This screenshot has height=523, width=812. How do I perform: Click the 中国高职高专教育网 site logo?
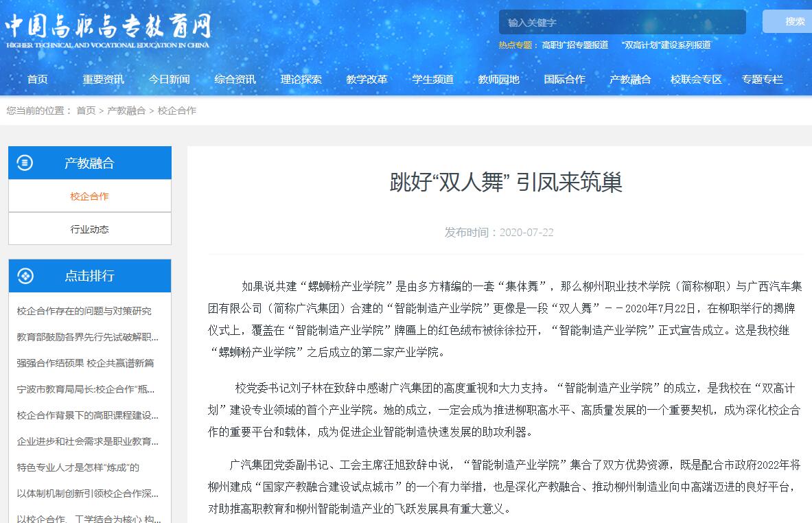pyautogui.click(x=108, y=30)
